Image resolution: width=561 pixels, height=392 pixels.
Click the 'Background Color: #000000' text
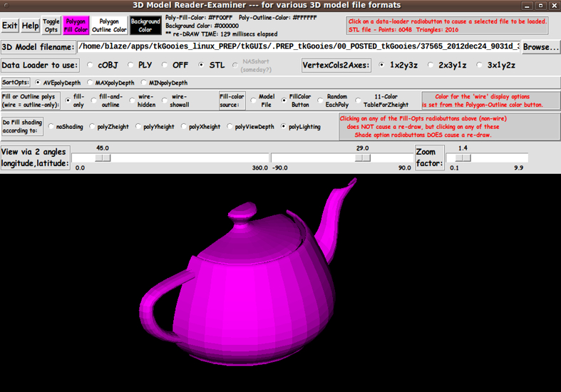(x=202, y=26)
